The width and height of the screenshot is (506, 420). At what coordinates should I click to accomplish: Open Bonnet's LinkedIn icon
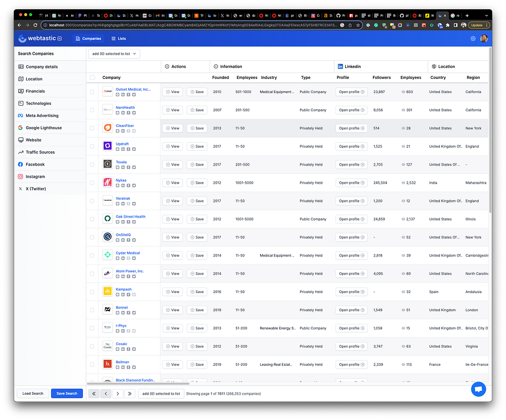pyautogui.click(x=123, y=313)
